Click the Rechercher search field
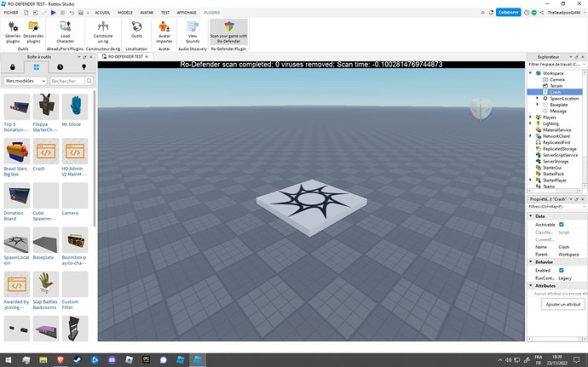The image size is (588, 367). pyautogui.click(x=67, y=81)
